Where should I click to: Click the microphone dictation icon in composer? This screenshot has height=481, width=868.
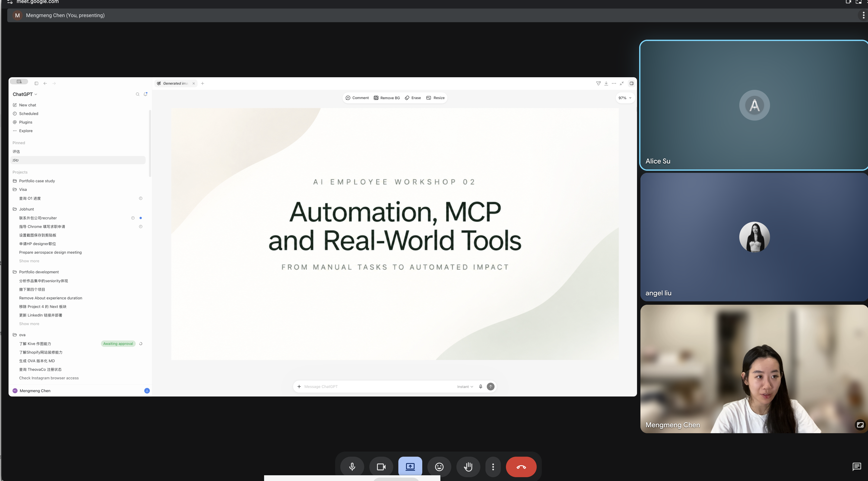[481, 387]
